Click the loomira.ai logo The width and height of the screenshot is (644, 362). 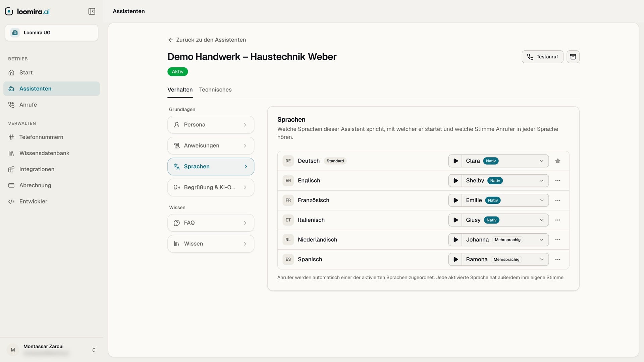click(27, 11)
